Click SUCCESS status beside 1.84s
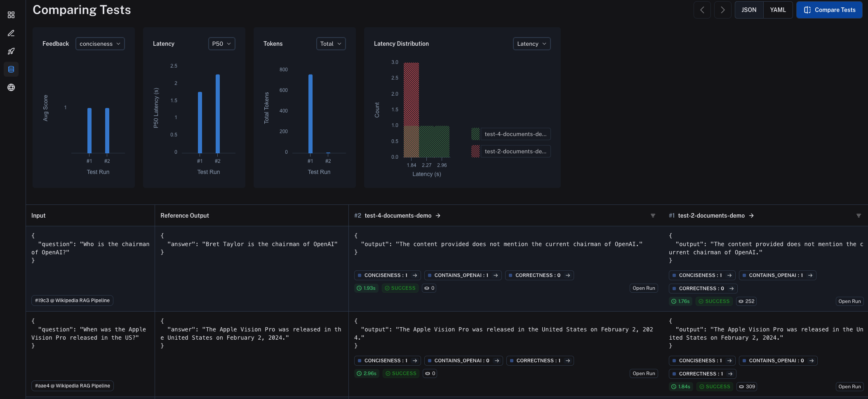Image resolution: width=868 pixels, height=399 pixels. pos(715,387)
